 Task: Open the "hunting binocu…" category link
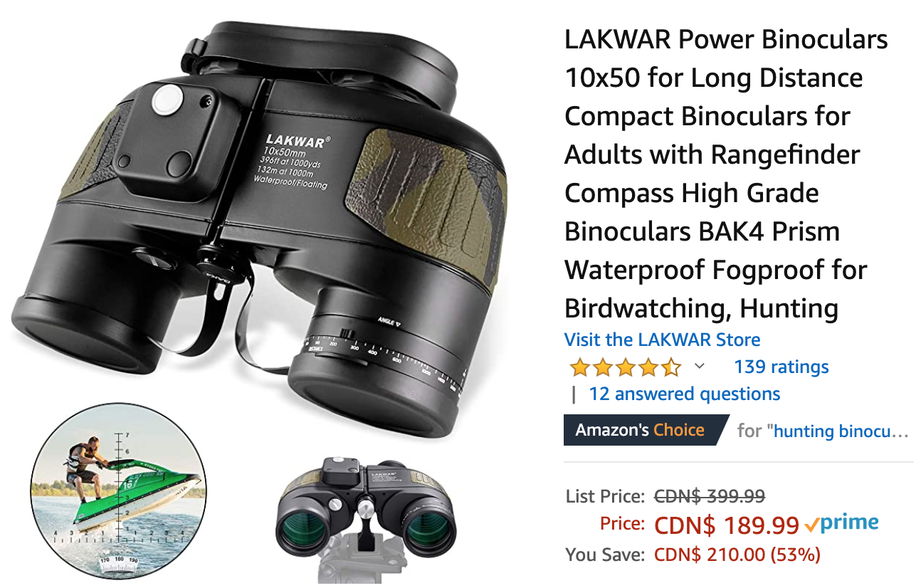click(x=841, y=431)
